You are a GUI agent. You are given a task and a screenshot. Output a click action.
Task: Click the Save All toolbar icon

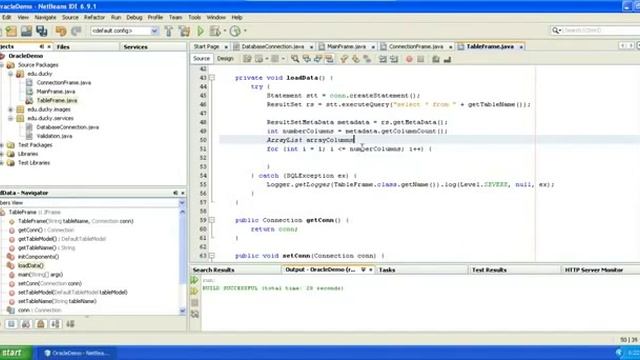pyautogui.click(x=42, y=31)
